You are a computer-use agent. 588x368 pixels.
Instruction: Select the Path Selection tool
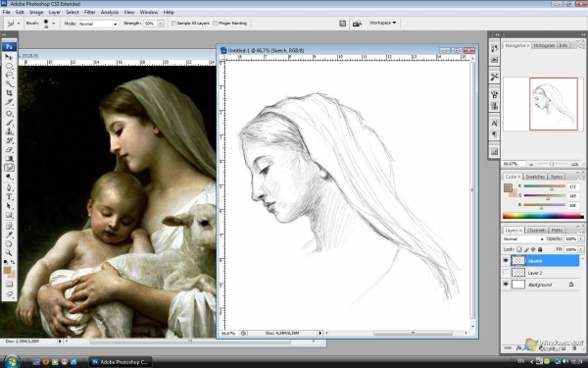pyautogui.click(x=9, y=206)
